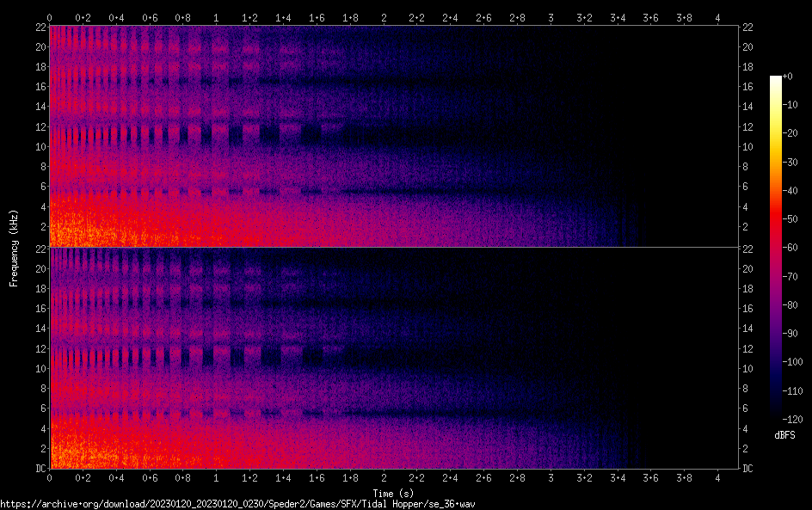Viewport: 812px width, 510px height.
Task: Click the 'Time (s)' axis label
Action: [393, 493]
